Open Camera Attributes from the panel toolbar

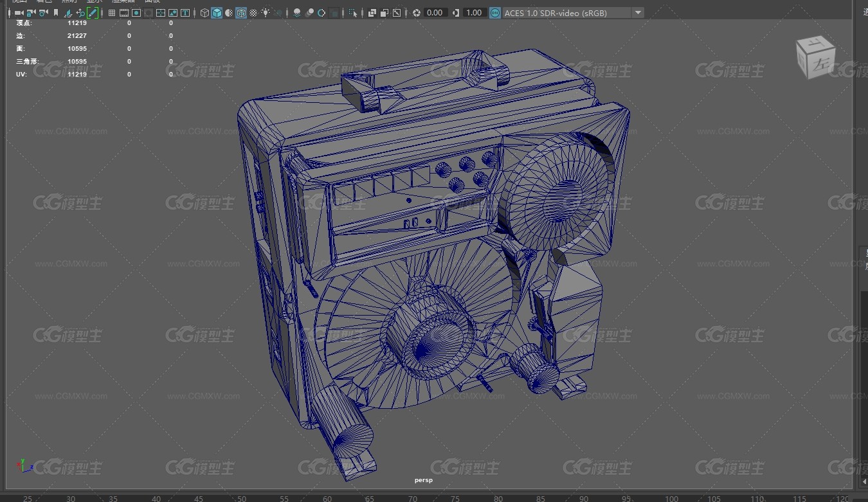click(42, 12)
